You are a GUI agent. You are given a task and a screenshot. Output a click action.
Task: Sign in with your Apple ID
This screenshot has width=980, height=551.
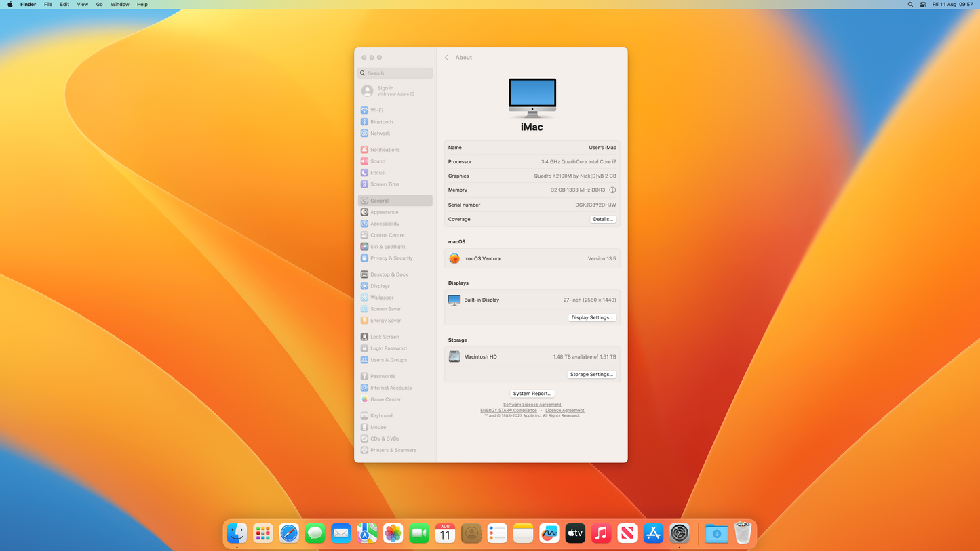[x=395, y=91]
